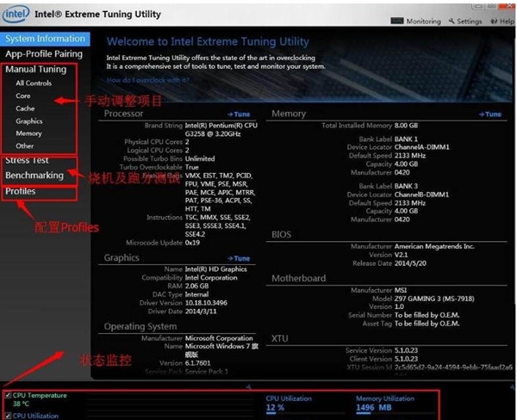Screen dimensions: 517x420
Task: Click the 38 °C temperature value
Action: click(x=21, y=404)
